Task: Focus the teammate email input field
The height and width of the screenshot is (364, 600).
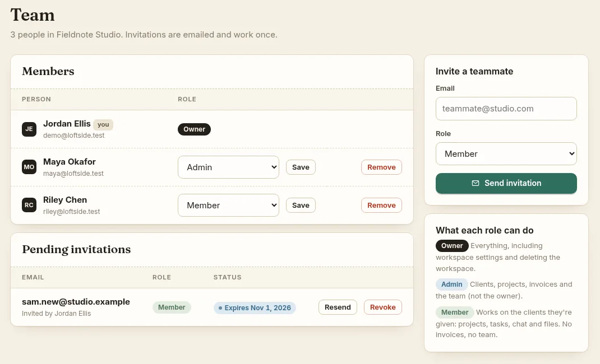Action: pos(506,109)
